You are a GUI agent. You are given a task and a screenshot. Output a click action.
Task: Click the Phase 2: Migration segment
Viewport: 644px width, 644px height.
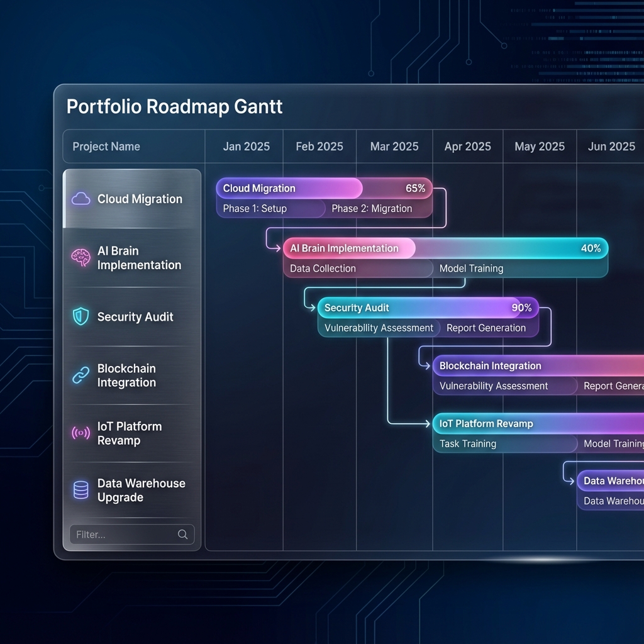(x=371, y=208)
